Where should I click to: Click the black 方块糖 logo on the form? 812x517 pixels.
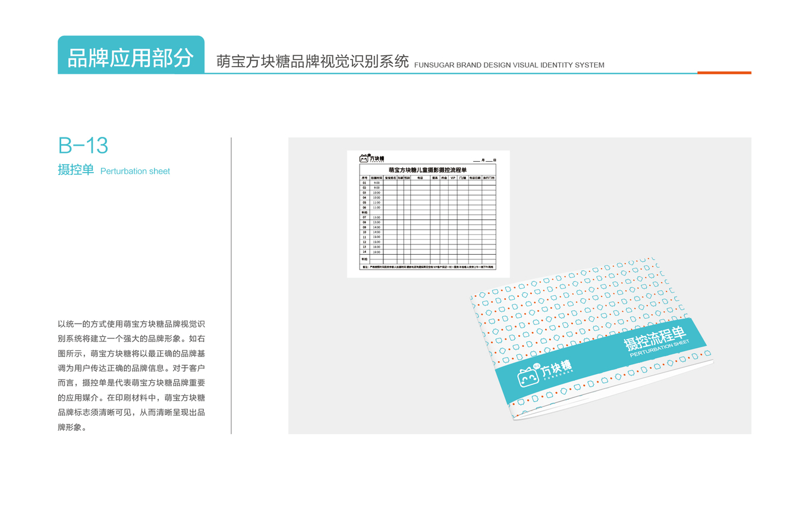click(372, 158)
